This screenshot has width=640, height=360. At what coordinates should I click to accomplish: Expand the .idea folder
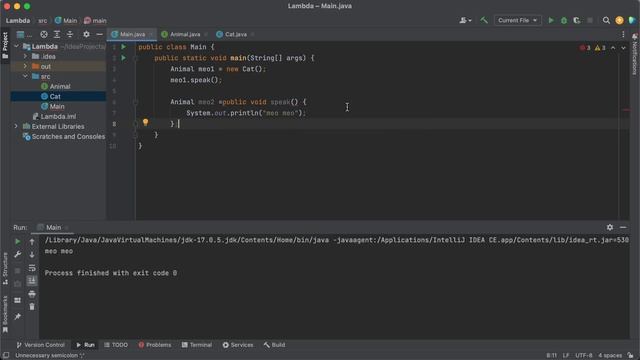pos(25,56)
